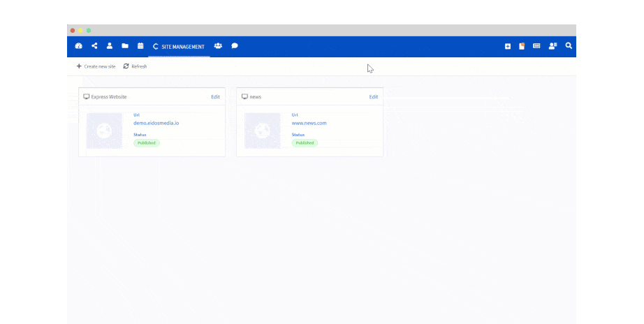Screen dimensions: 644x324
Task: Click the red window close dot
Action: point(73,31)
